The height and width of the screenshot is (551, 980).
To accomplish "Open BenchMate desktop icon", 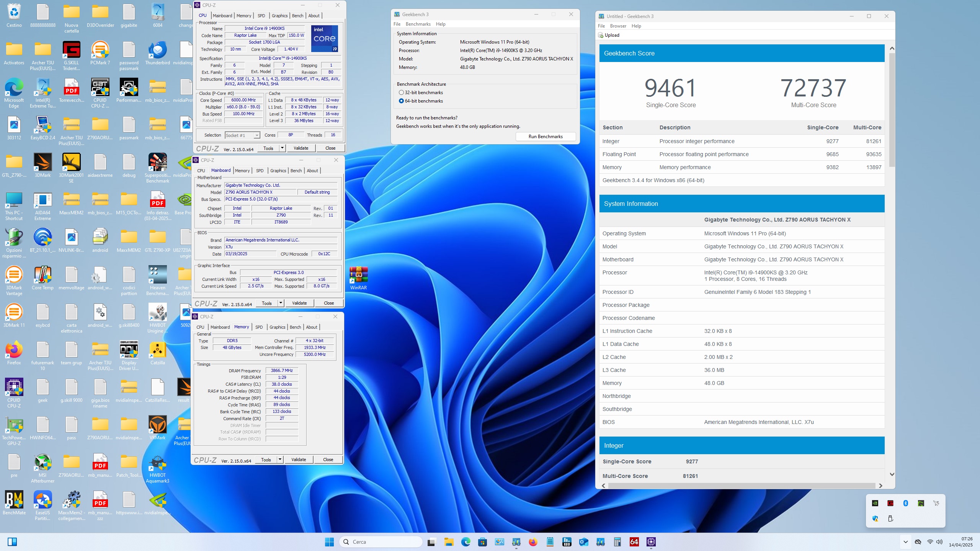I will coord(14,503).
